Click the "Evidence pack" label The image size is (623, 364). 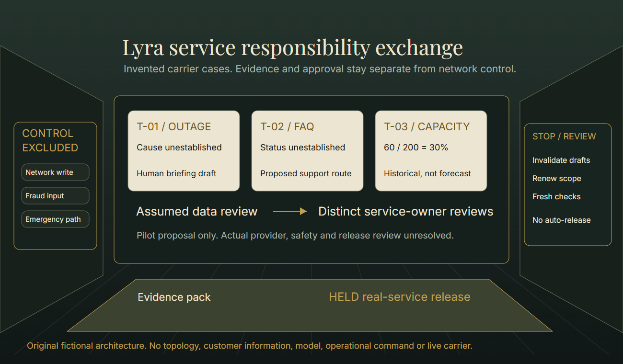(174, 297)
